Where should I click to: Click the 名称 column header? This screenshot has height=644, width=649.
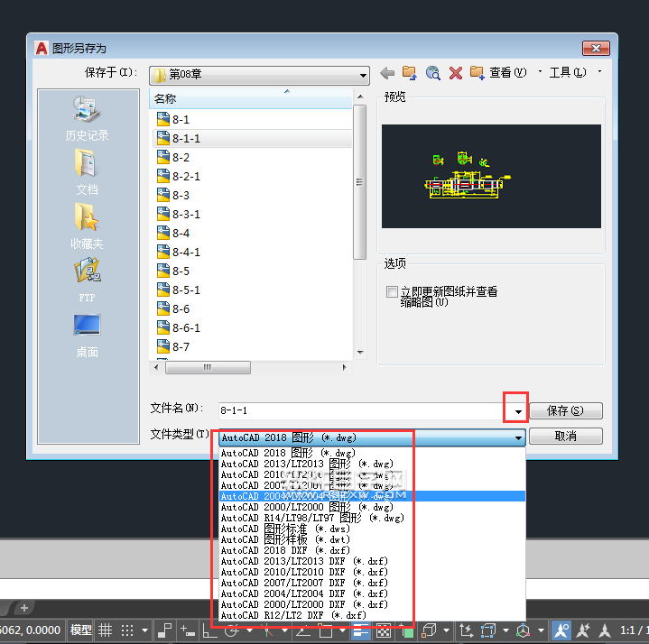[x=250, y=99]
